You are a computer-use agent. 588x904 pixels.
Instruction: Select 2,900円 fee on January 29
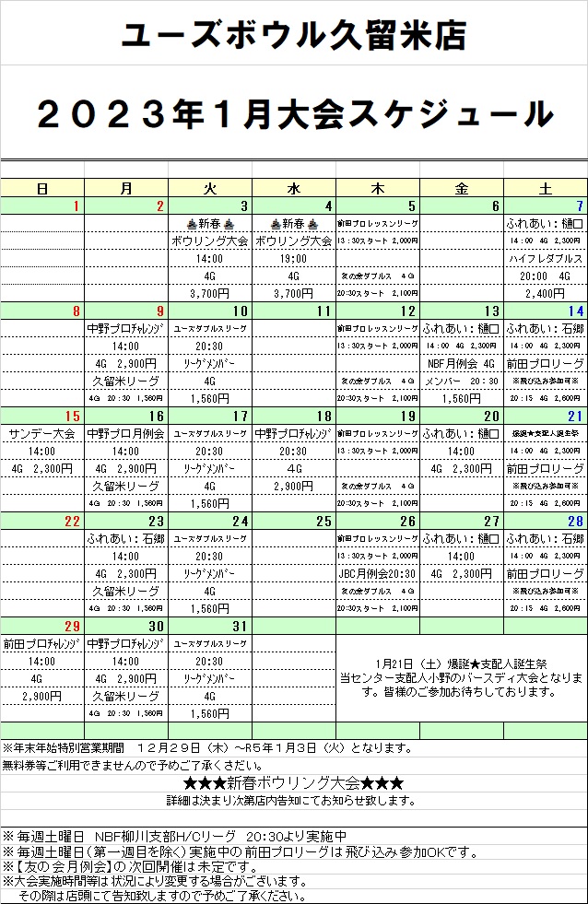[x=42, y=696]
